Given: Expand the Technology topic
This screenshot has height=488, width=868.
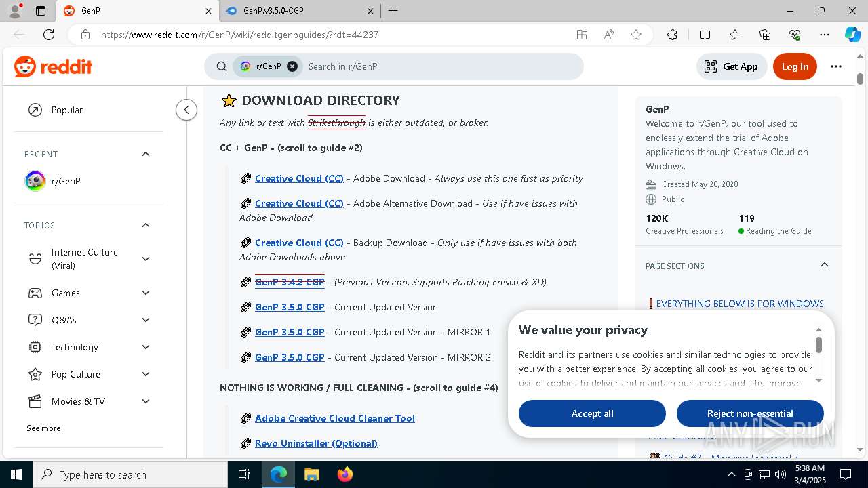Looking at the screenshot, I should click(x=146, y=347).
